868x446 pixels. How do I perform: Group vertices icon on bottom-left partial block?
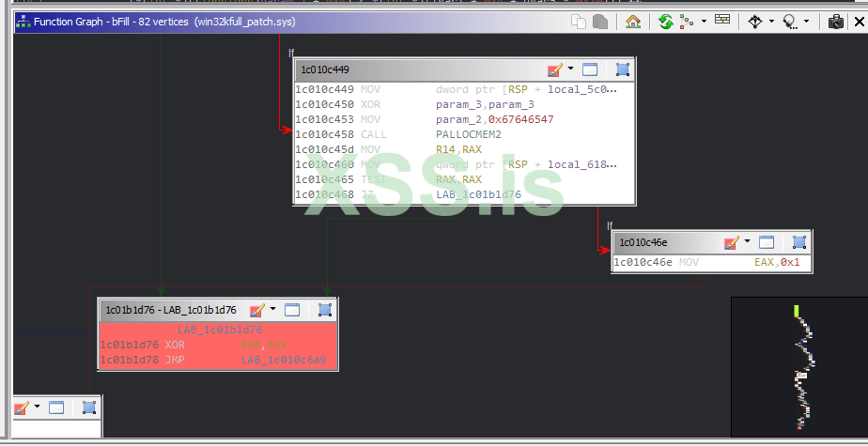coord(89,408)
